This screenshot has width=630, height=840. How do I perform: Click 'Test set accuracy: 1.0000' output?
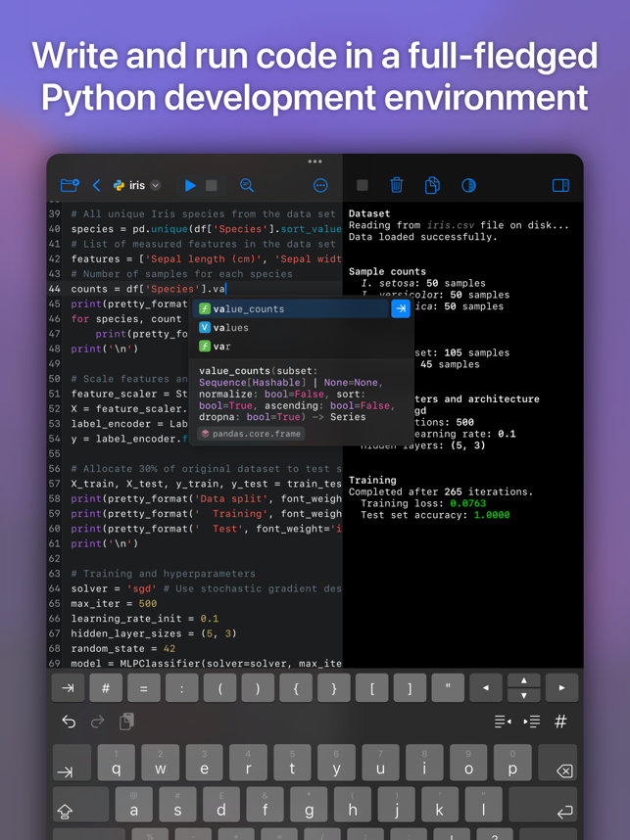click(x=435, y=515)
